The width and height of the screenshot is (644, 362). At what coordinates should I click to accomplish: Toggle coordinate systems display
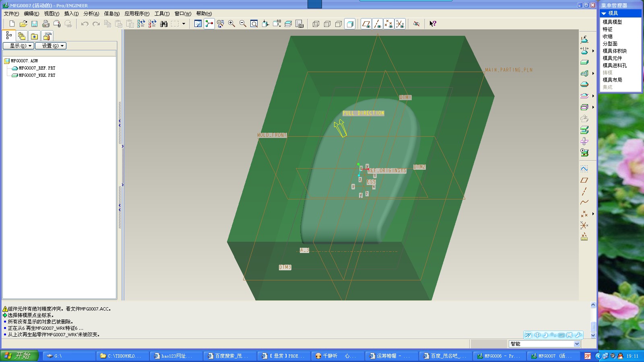[x=400, y=24]
